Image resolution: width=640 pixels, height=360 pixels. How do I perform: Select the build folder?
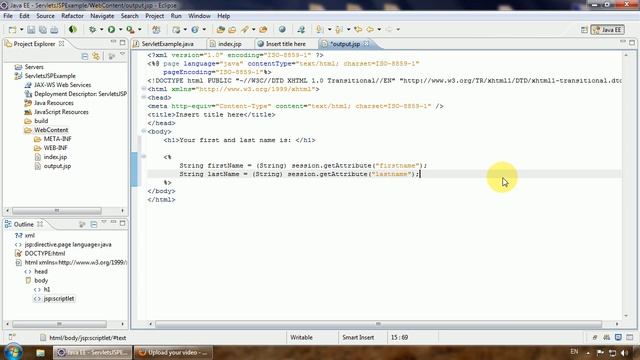click(x=41, y=121)
